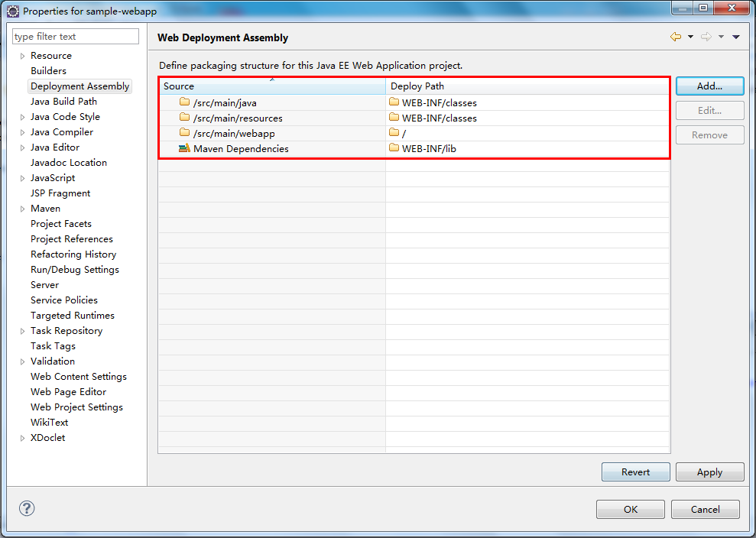The image size is (756, 538).
Task: Click the Edit... button
Action: [709, 110]
